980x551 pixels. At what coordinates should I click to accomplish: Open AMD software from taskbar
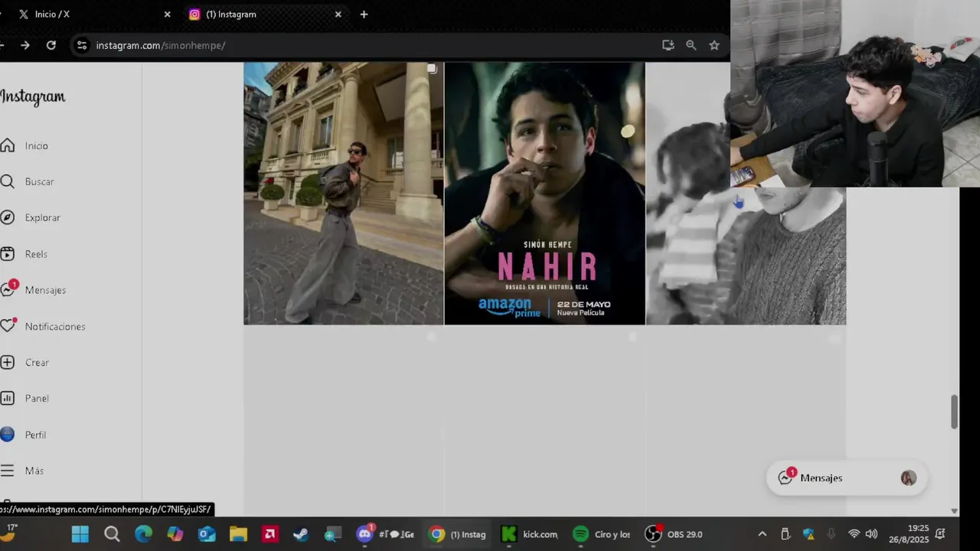pos(269,534)
